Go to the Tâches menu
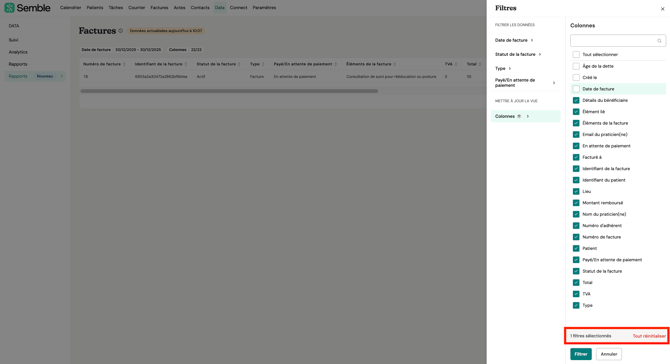670x364 pixels. pos(116,8)
